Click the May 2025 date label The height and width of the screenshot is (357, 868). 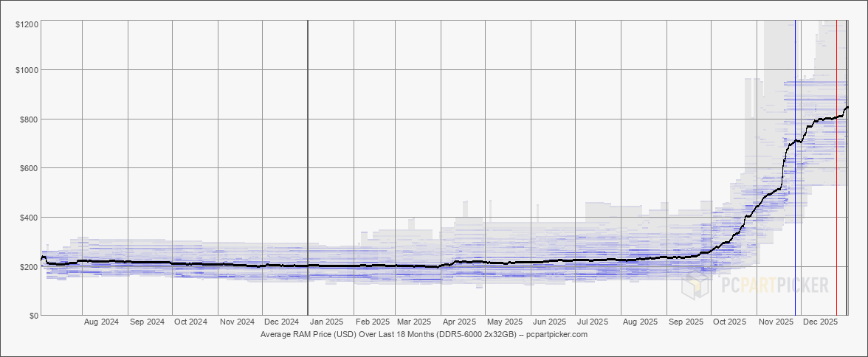tap(505, 322)
